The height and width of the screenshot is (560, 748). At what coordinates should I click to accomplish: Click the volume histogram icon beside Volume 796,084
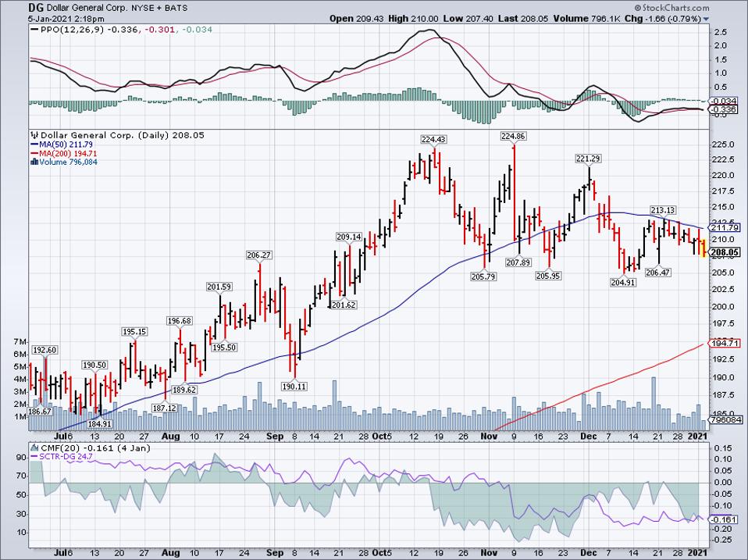coord(34,162)
